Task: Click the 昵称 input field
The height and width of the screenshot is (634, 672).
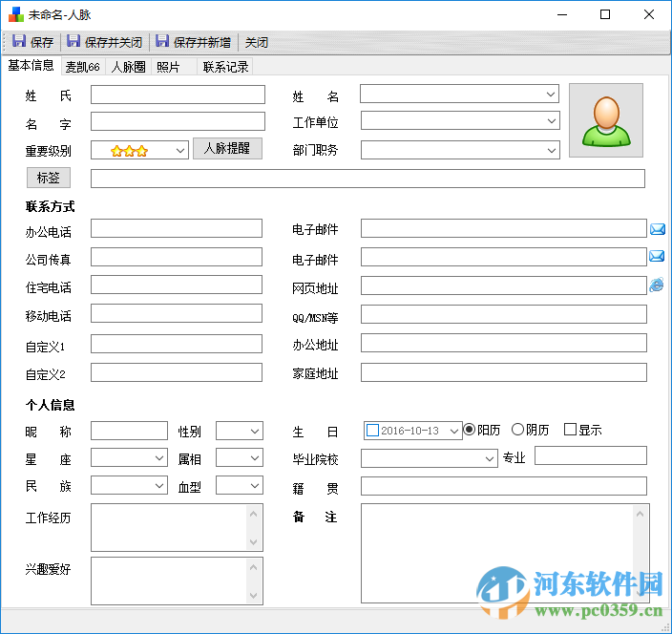Action: (129, 431)
